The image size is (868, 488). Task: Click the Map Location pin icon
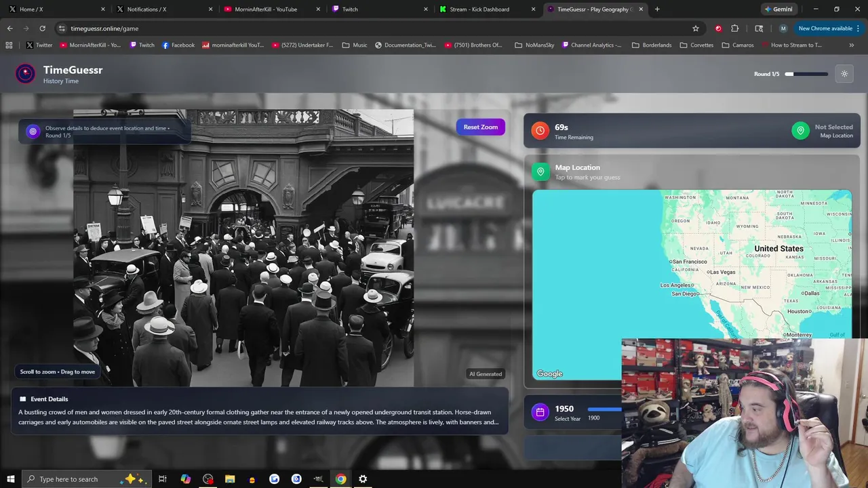pos(540,171)
